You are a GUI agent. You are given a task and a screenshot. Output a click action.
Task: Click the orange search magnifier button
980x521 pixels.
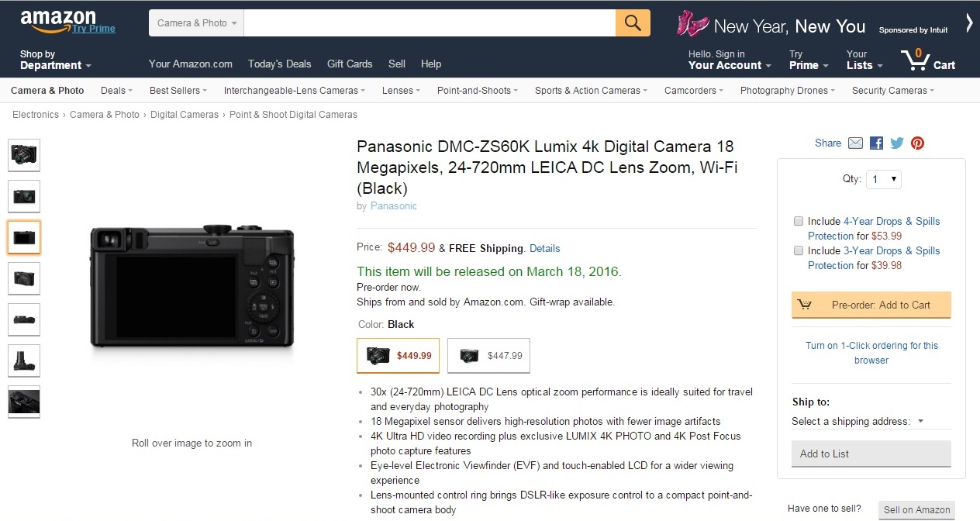coord(633,22)
